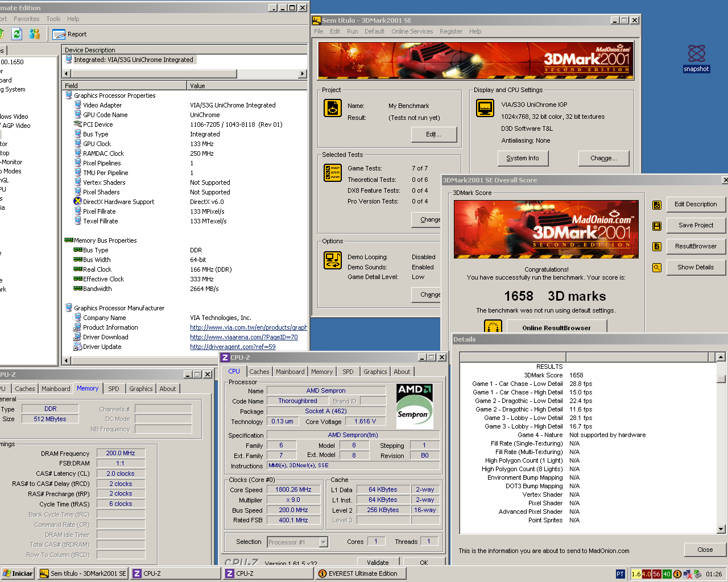Click the green refresh icon in EVEREST toolbar
This screenshot has height=582, width=728.
(16, 34)
